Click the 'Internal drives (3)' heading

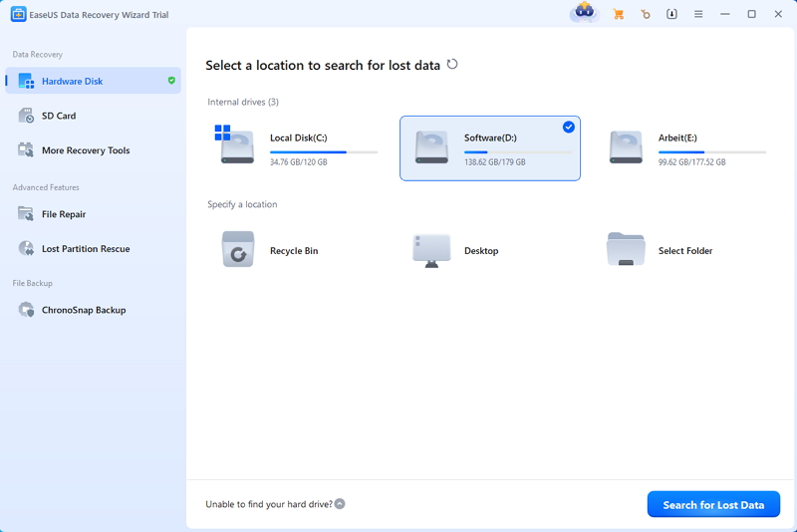pos(243,102)
